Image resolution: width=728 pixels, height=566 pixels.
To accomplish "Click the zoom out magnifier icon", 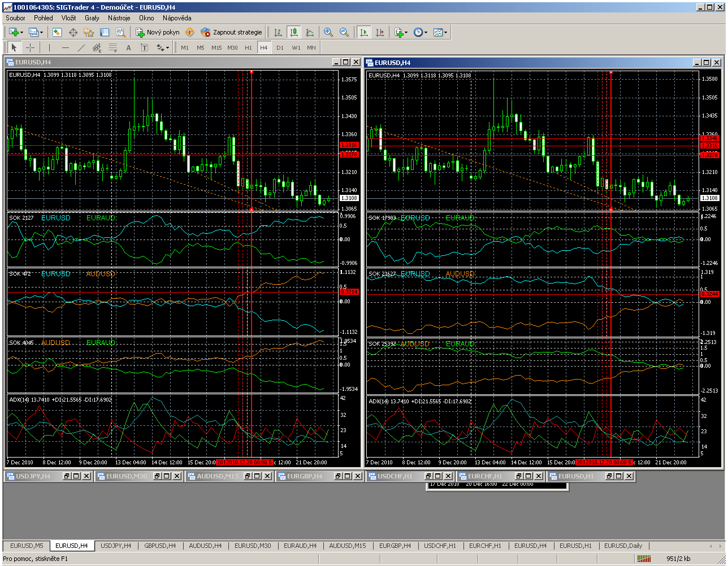I will (x=344, y=33).
